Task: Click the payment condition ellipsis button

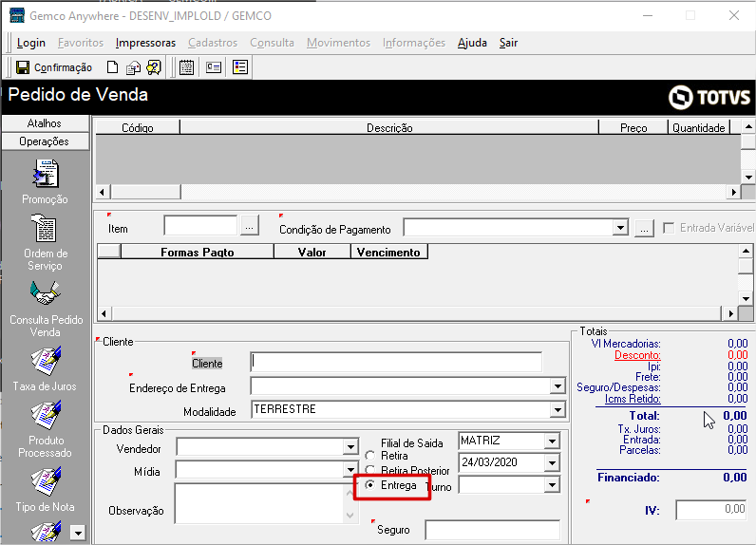Action: (x=644, y=228)
